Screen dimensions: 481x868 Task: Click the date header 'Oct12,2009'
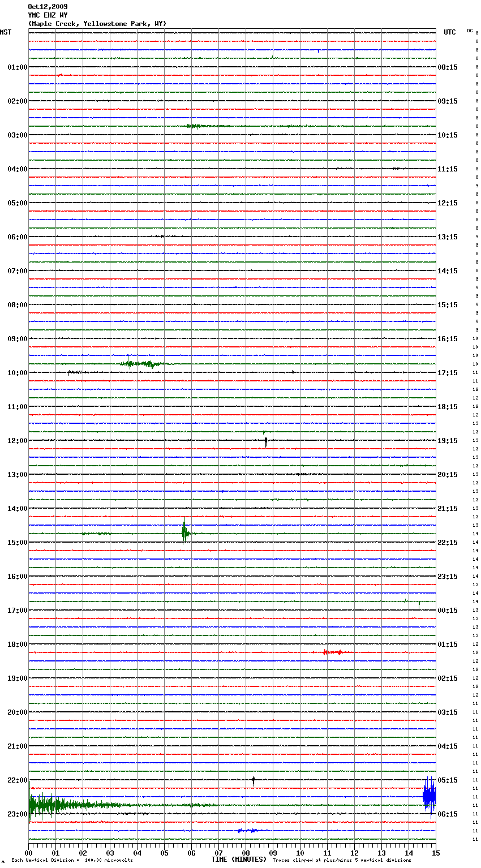(48, 7)
